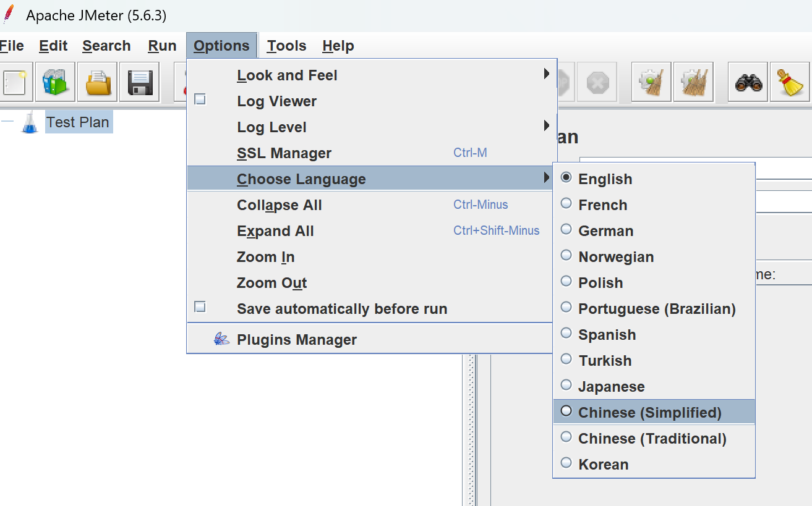Close the Options menu in the menu bar
812x506 pixels.
pyautogui.click(x=221, y=46)
